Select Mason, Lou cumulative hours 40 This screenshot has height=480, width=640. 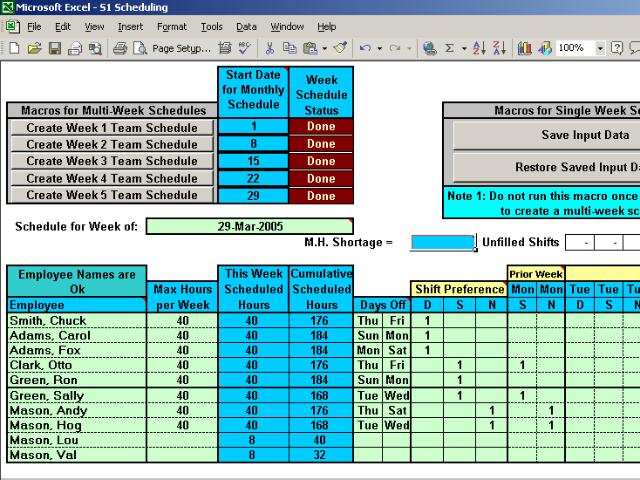[321, 440]
